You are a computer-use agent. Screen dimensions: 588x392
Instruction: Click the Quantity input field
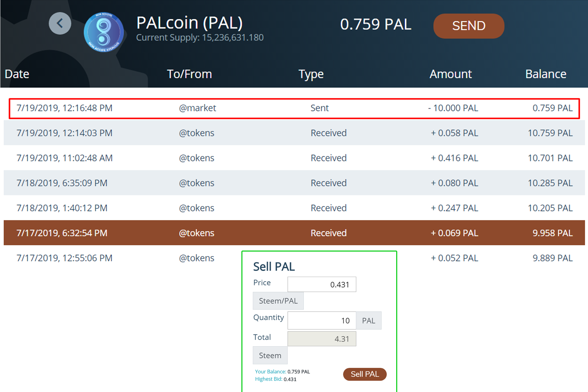coord(321,320)
